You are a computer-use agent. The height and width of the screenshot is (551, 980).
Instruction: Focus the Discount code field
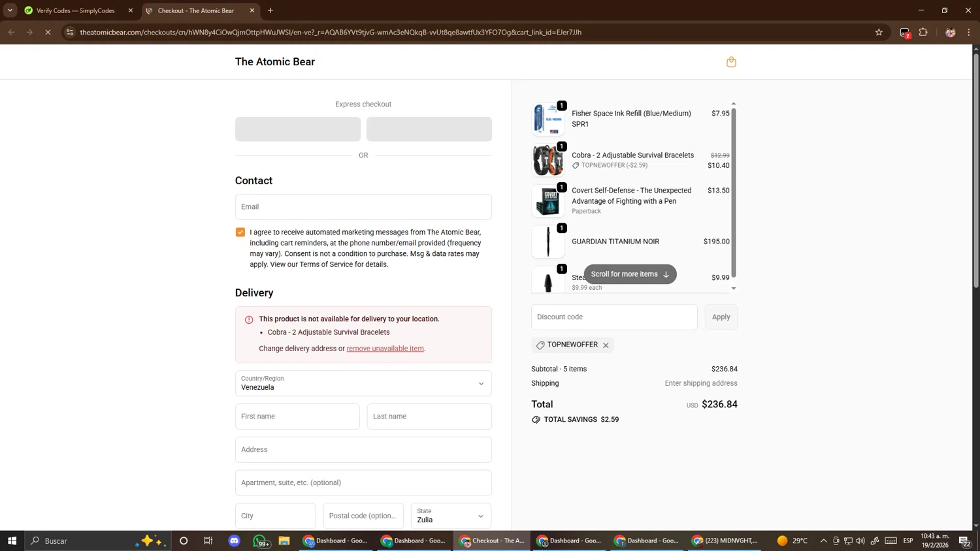(x=614, y=317)
